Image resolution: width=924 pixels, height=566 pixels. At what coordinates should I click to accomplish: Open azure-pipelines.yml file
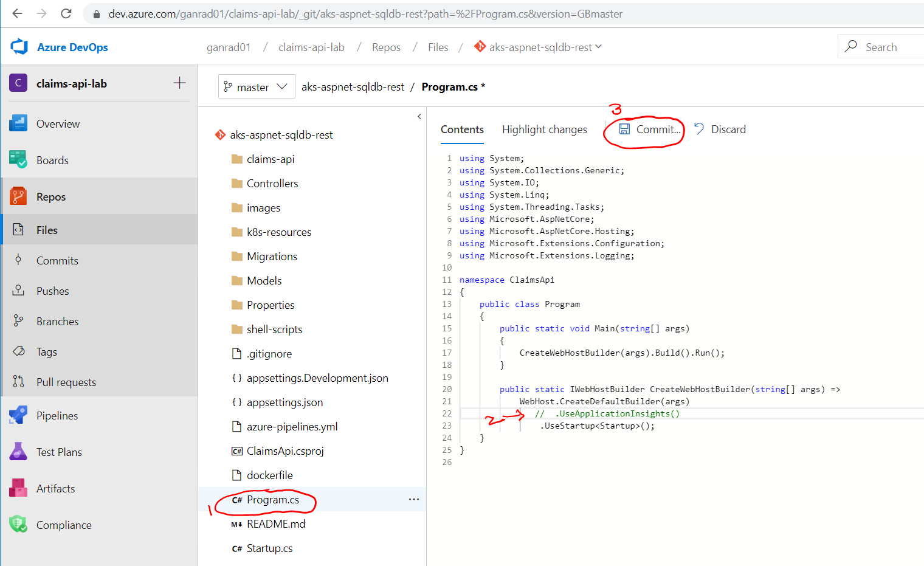coord(292,427)
